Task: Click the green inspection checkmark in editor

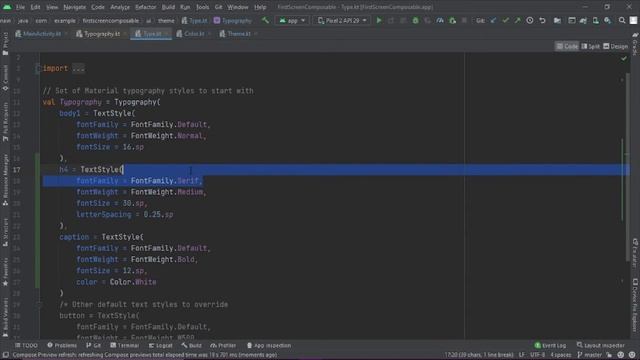Action: click(x=624, y=59)
